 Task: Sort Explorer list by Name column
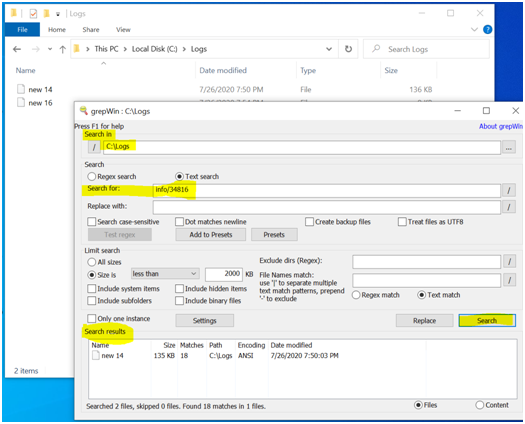(25, 70)
